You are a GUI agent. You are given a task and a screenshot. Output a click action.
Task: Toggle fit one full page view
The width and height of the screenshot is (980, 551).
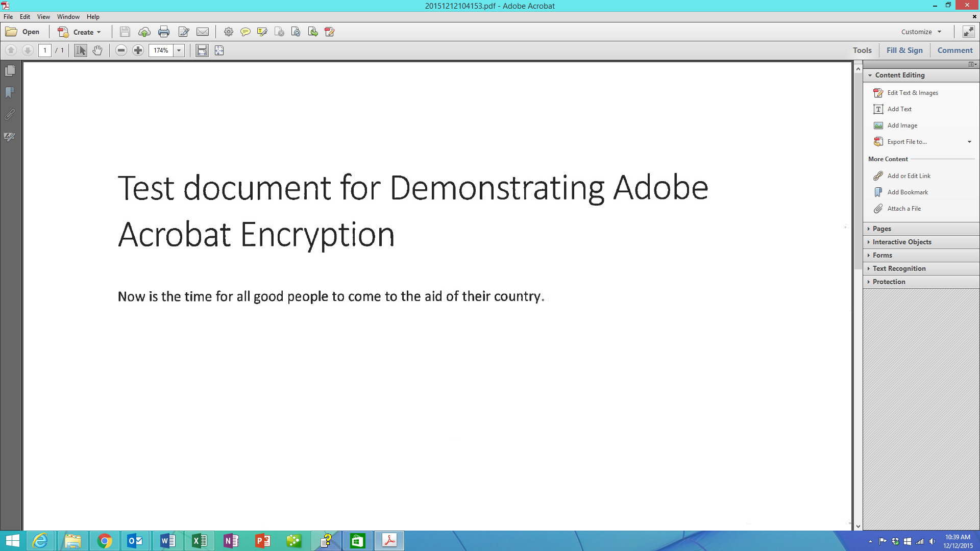click(x=219, y=50)
